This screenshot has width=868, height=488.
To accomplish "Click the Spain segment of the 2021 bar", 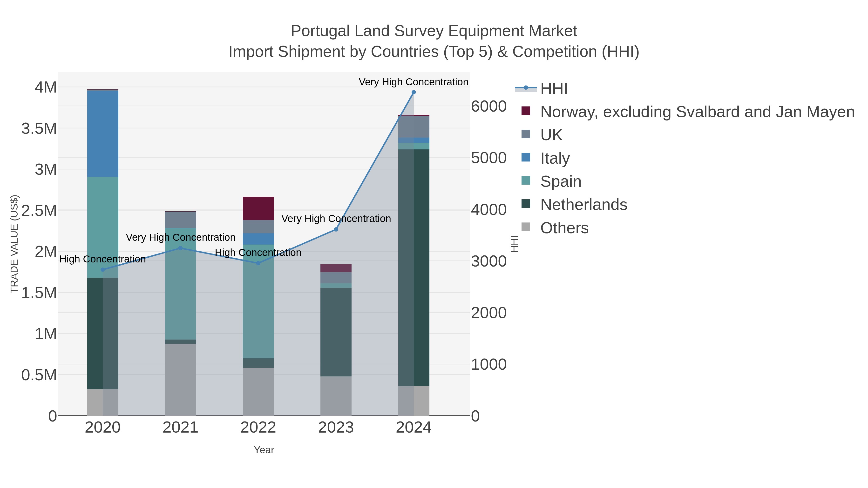I will tap(180, 284).
